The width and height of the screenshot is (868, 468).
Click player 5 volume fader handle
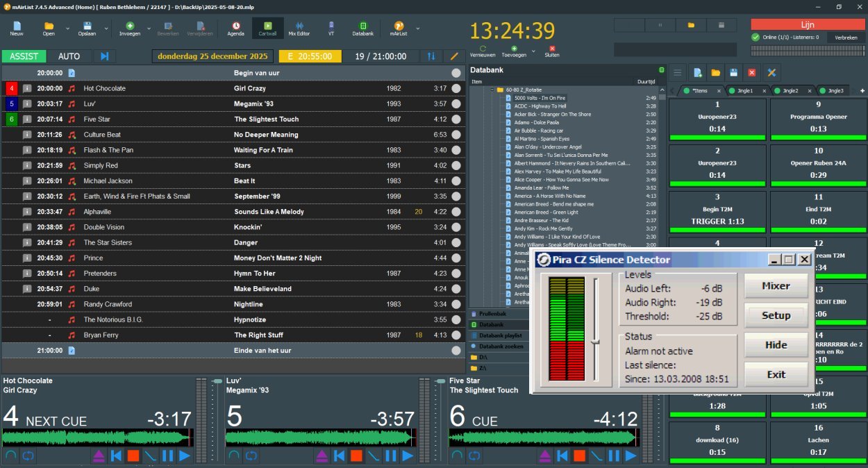click(x=440, y=381)
